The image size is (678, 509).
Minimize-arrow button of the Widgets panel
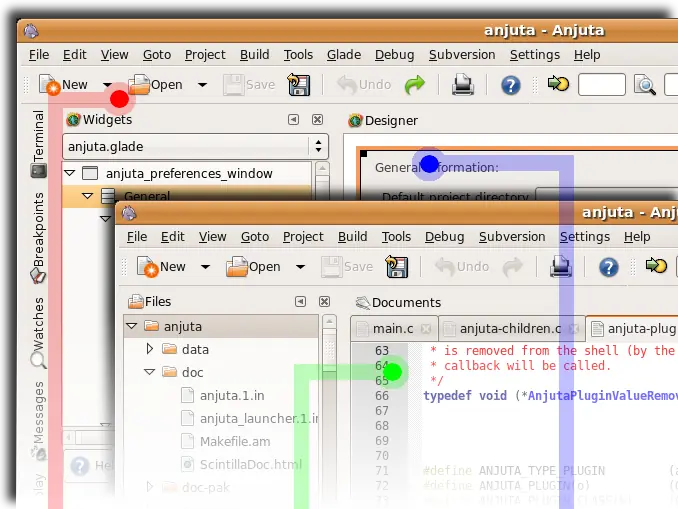[294, 119]
